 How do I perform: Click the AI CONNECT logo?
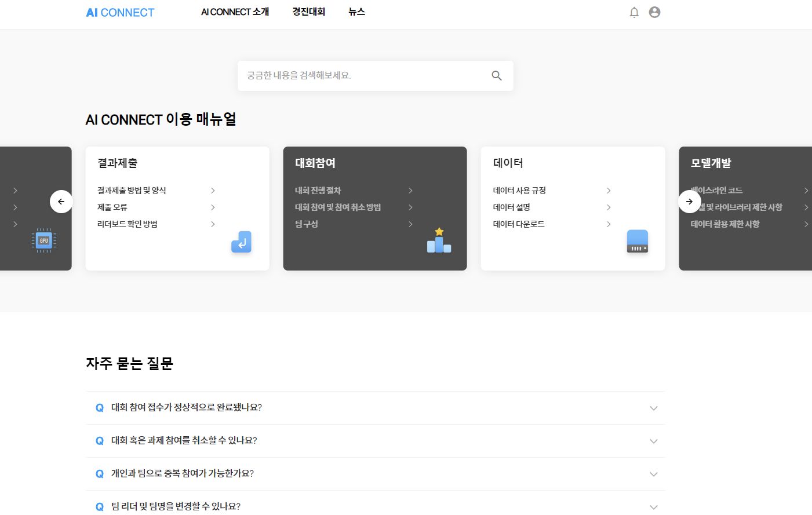tap(120, 13)
